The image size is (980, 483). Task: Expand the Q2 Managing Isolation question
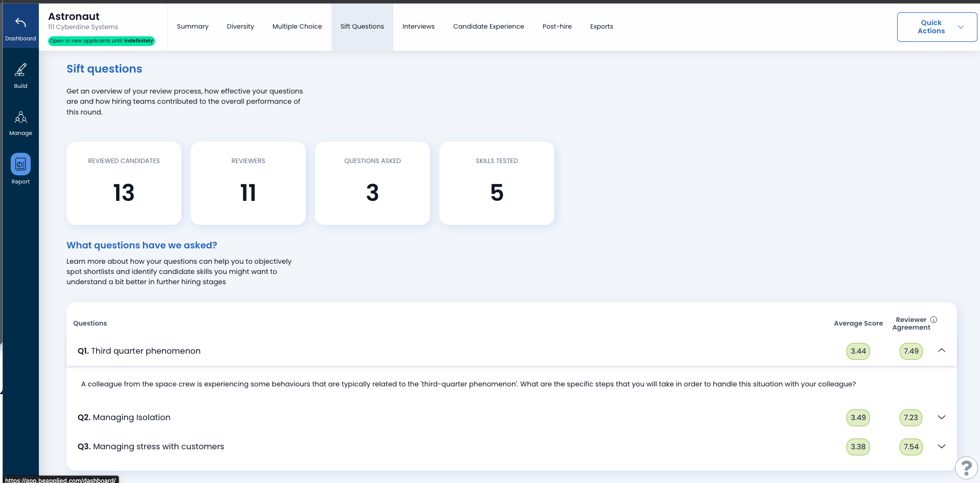click(x=941, y=418)
